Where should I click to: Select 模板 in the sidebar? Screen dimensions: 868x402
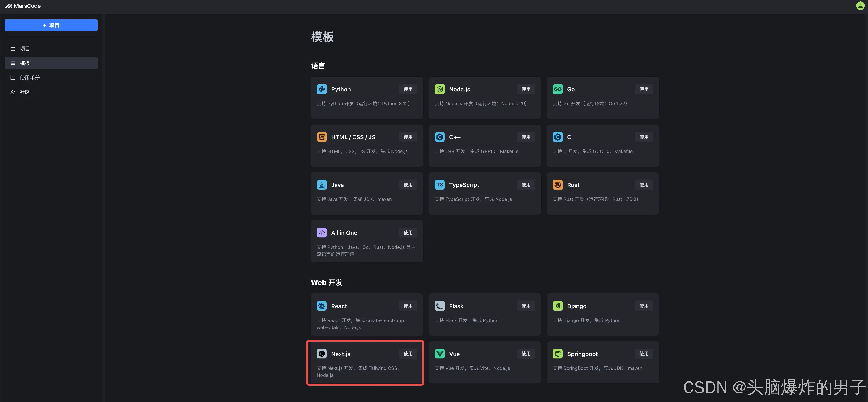24,63
